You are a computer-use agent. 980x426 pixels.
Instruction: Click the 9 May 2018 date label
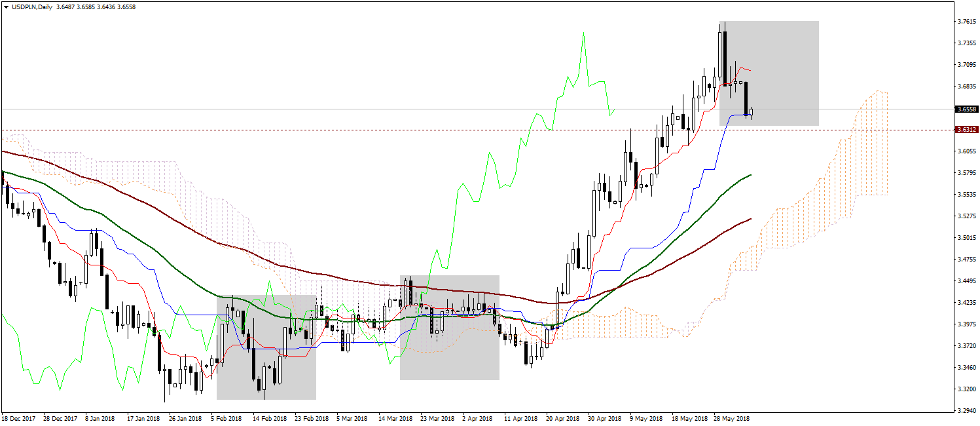(645, 418)
